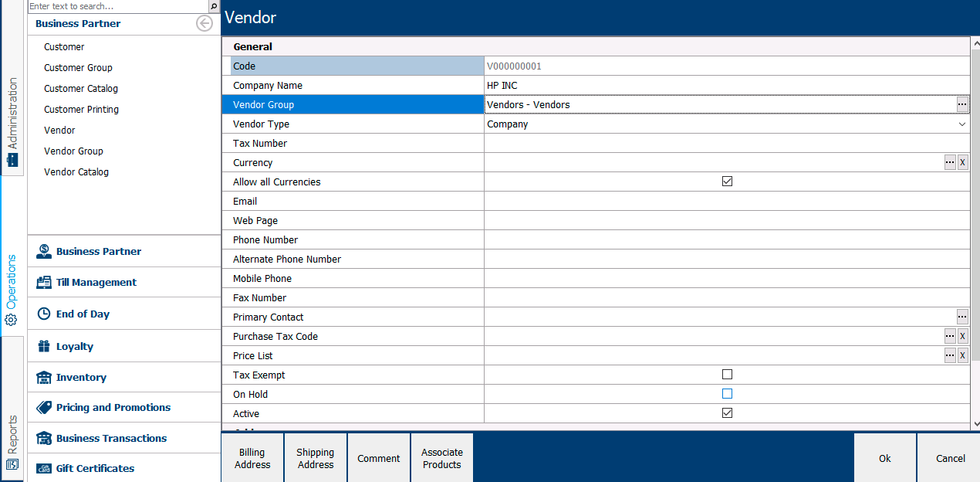This screenshot has height=482, width=980.
Task: Open the Loyalty module
Action: pos(124,346)
